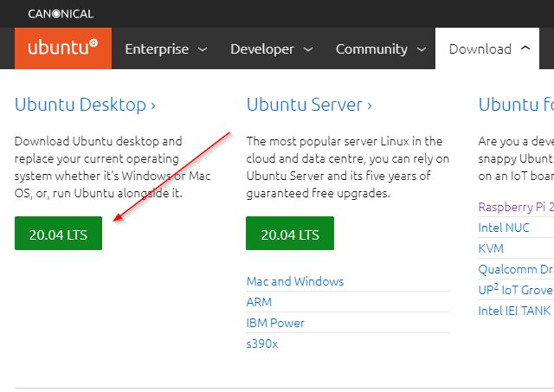
Task: Open the Canonical logo link
Action: tap(61, 14)
